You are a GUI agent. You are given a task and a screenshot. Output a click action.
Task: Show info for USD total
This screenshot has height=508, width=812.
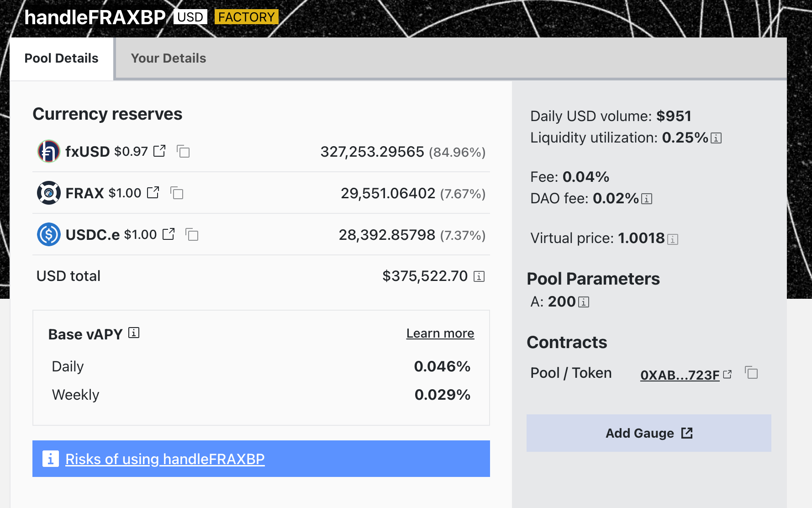click(x=479, y=276)
